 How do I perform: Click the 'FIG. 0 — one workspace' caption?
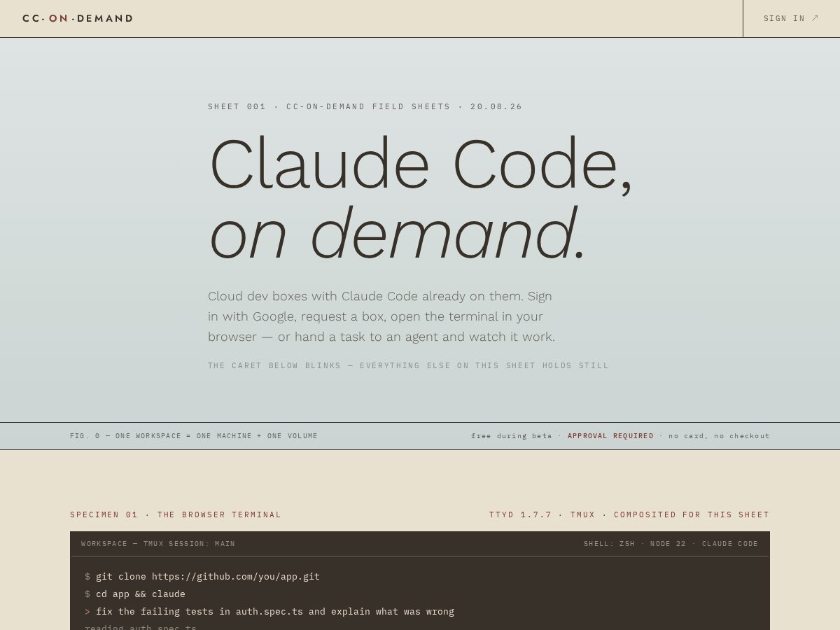[x=194, y=436]
